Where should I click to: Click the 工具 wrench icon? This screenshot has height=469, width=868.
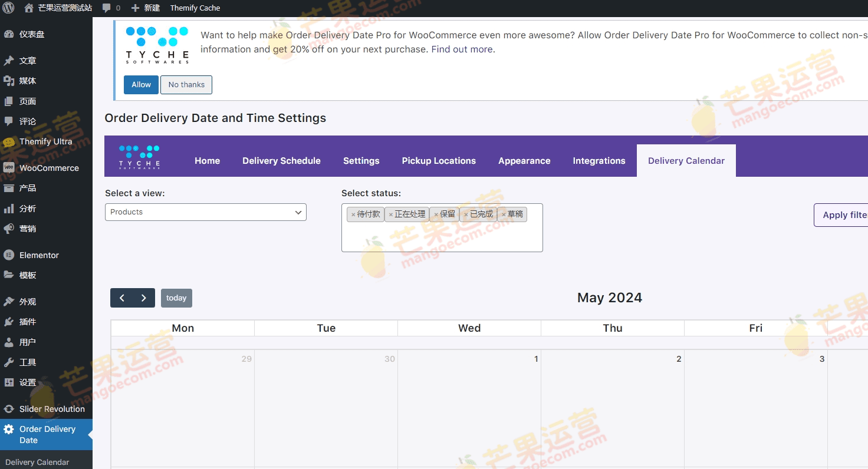(x=9, y=362)
